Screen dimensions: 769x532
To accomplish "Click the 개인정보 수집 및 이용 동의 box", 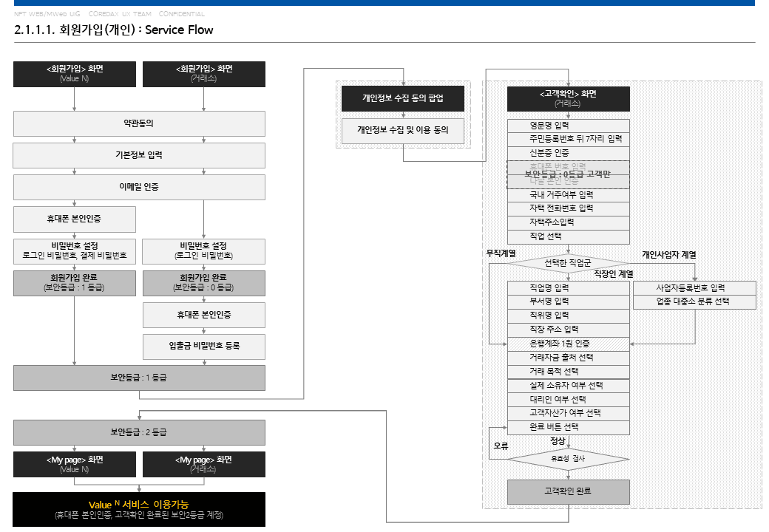I will [403, 131].
